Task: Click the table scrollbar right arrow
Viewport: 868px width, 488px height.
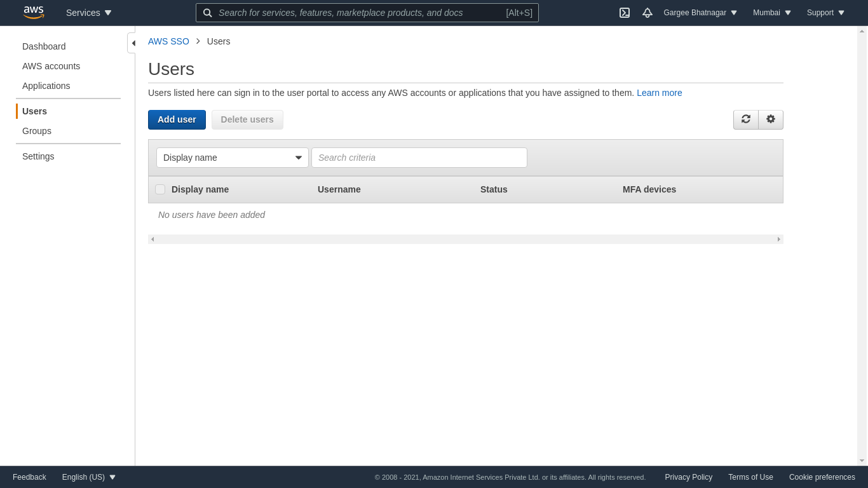Action: point(779,239)
